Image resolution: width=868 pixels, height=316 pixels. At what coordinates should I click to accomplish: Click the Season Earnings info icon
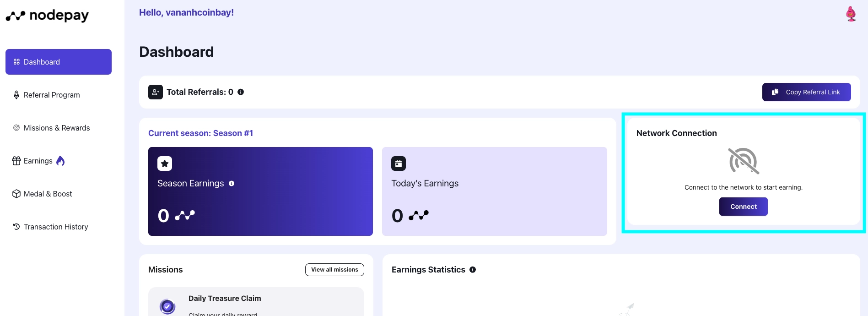click(232, 184)
